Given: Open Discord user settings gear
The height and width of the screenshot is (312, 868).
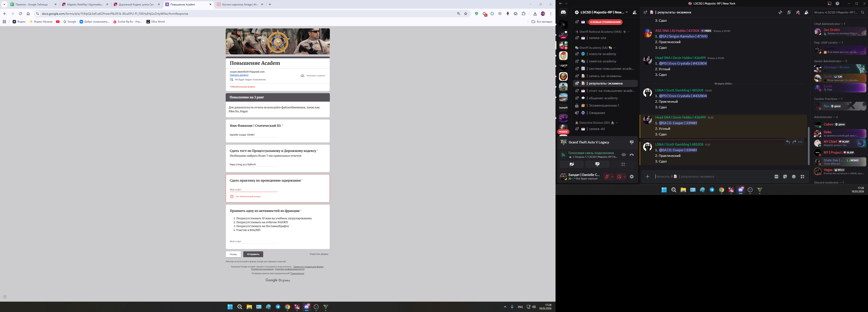Looking at the screenshot, I should pos(632,177).
